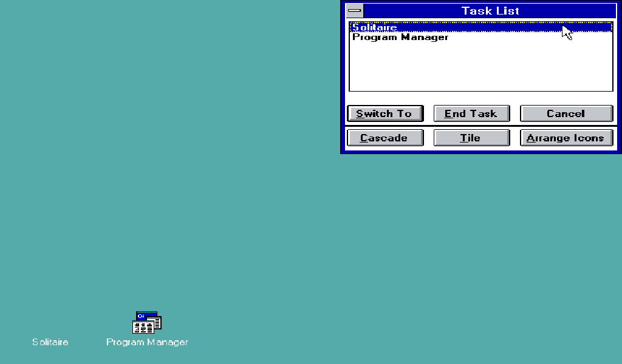Image resolution: width=622 pixels, height=364 pixels.
Task: Click the Program Manager desktop label
Action: [x=147, y=342]
